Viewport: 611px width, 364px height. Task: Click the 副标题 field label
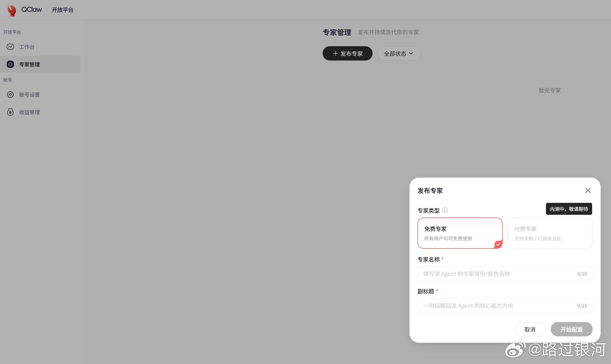(426, 291)
